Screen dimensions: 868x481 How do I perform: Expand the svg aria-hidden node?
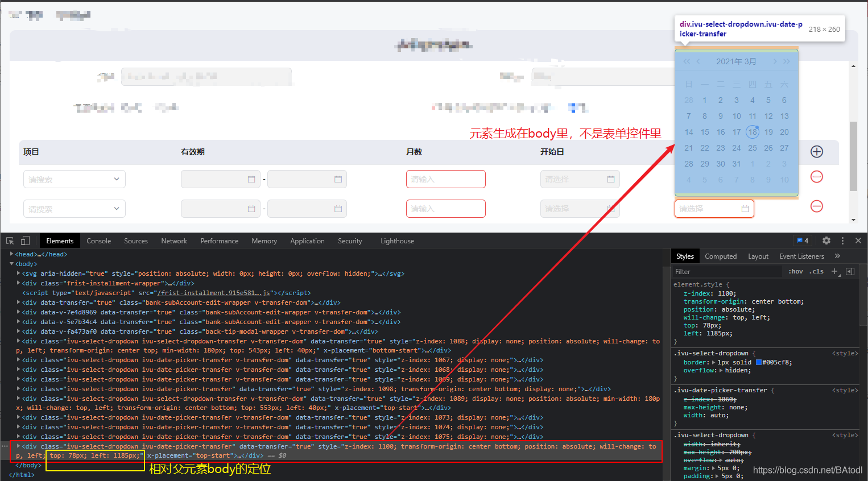pyautogui.click(x=19, y=273)
